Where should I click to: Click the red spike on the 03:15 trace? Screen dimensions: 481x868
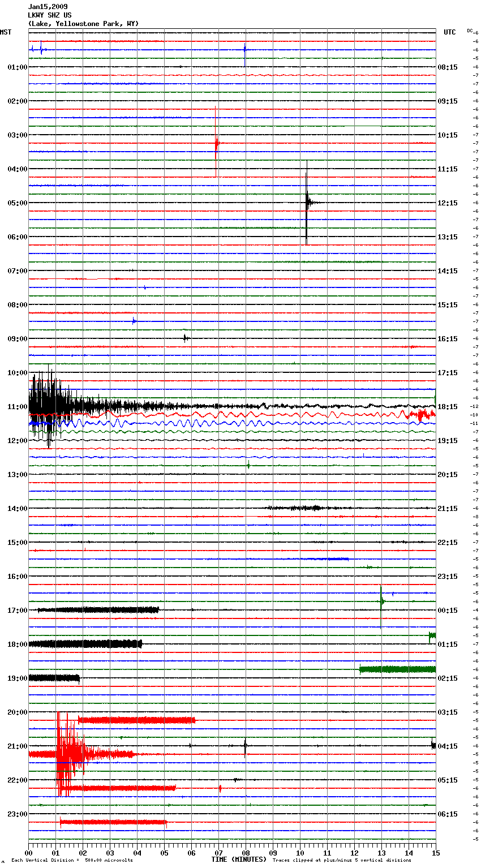coord(216,141)
